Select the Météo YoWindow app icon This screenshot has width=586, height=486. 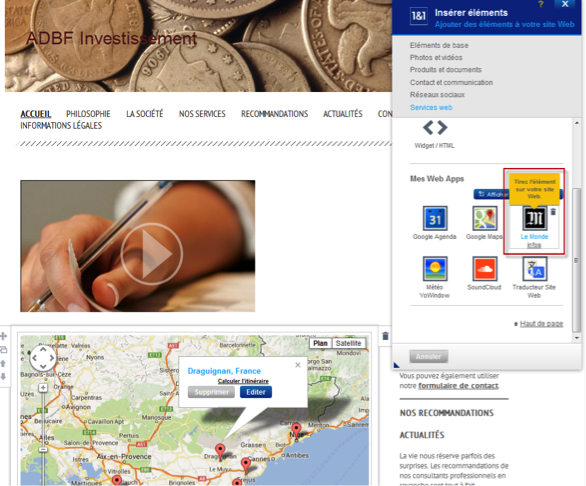coord(435,268)
